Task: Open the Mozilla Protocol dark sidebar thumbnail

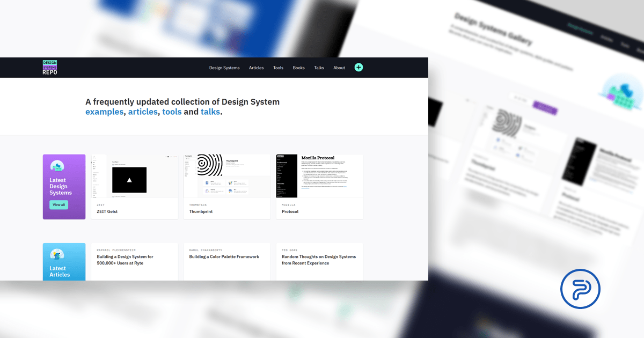Action: pos(287,175)
